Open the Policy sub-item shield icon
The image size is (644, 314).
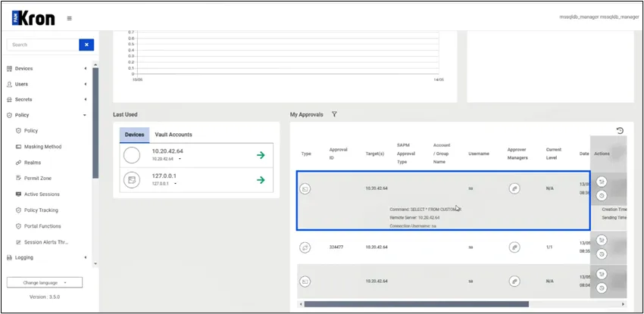coord(18,131)
